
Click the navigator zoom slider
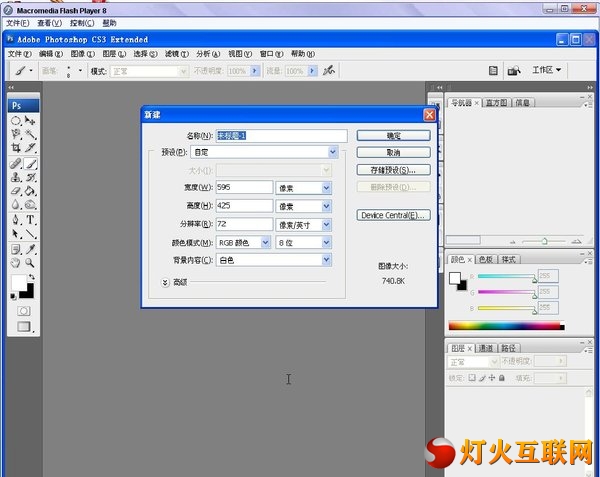click(544, 241)
